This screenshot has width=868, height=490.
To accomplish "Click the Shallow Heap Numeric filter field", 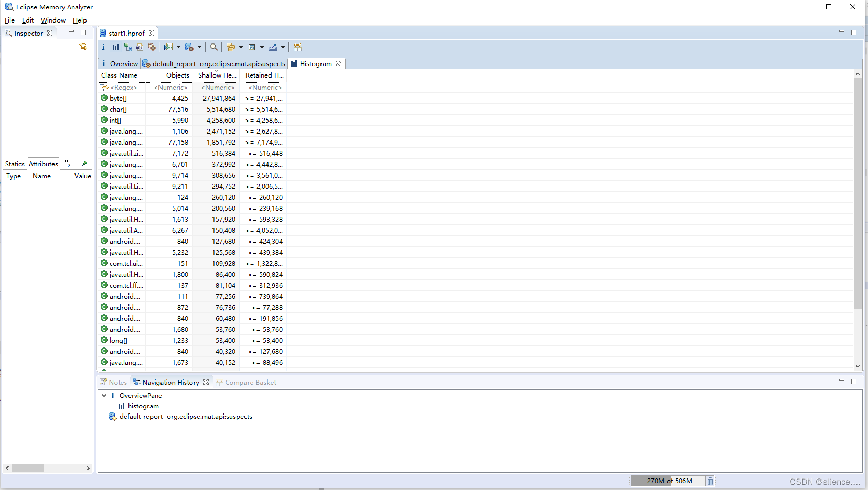I will 216,88.
